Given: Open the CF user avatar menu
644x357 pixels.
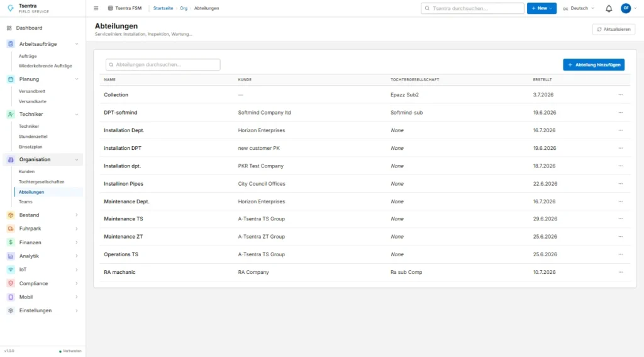Looking at the screenshot, I should pyautogui.click(x=626, y=8).
